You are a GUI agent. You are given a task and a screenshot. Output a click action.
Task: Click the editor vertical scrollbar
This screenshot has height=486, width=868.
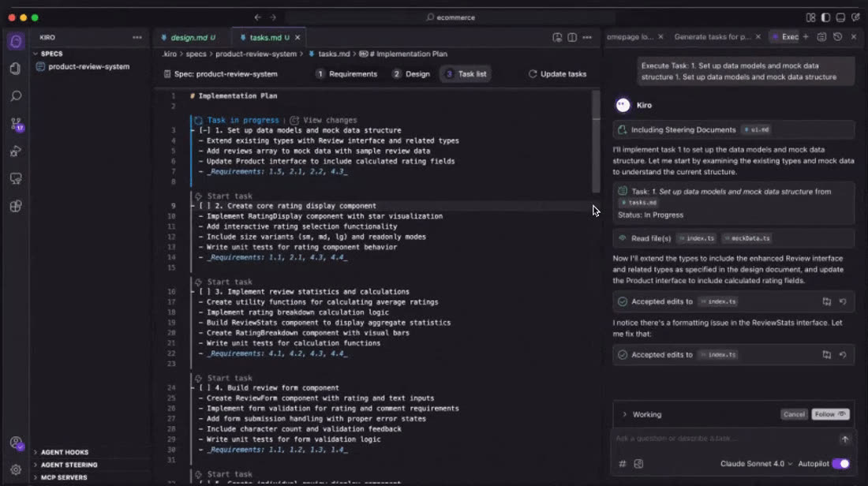tap(597, 141)
